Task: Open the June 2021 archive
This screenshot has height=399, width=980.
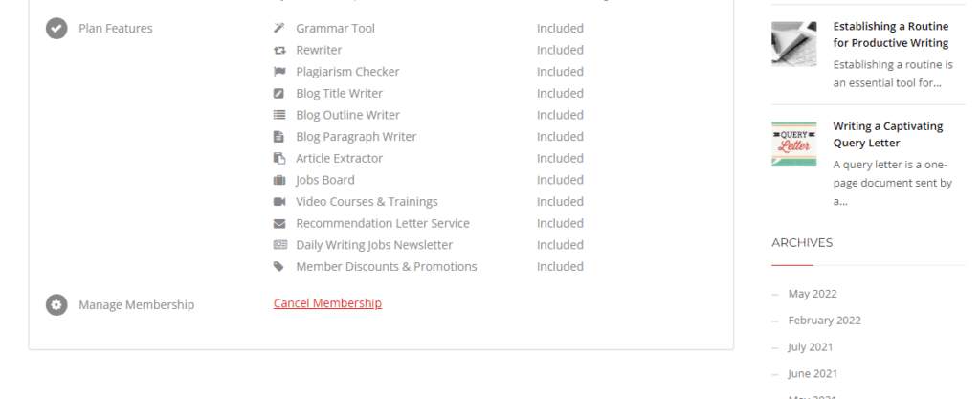Action: coord(813,374)
